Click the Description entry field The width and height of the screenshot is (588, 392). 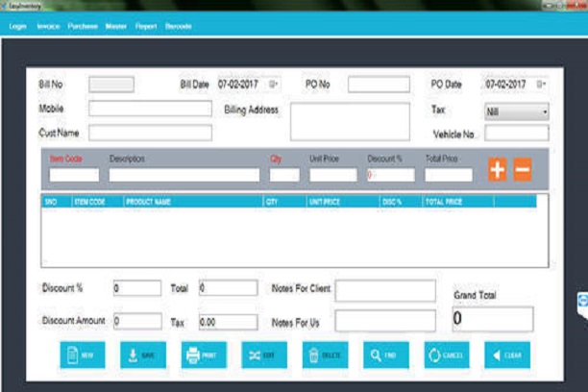point(184,175)
